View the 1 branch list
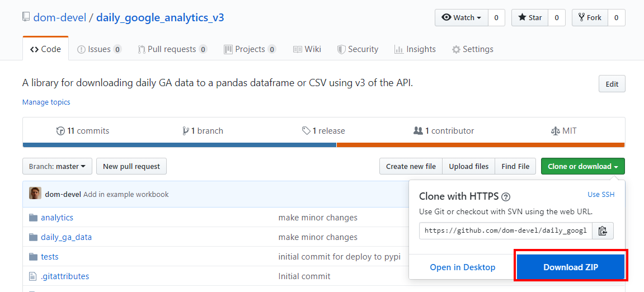This screenshot has width=644, height=292. pyautogui.click(x=203, y=131)
